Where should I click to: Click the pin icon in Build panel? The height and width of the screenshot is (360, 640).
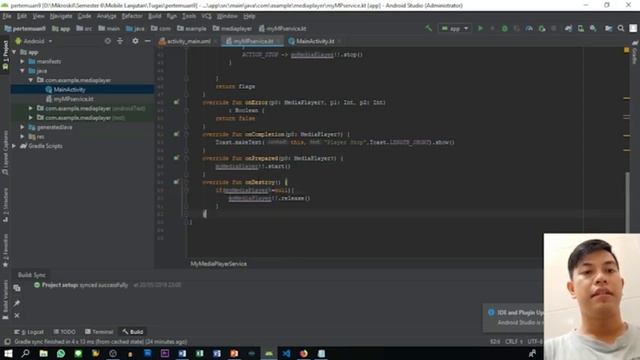coord(17,303)
